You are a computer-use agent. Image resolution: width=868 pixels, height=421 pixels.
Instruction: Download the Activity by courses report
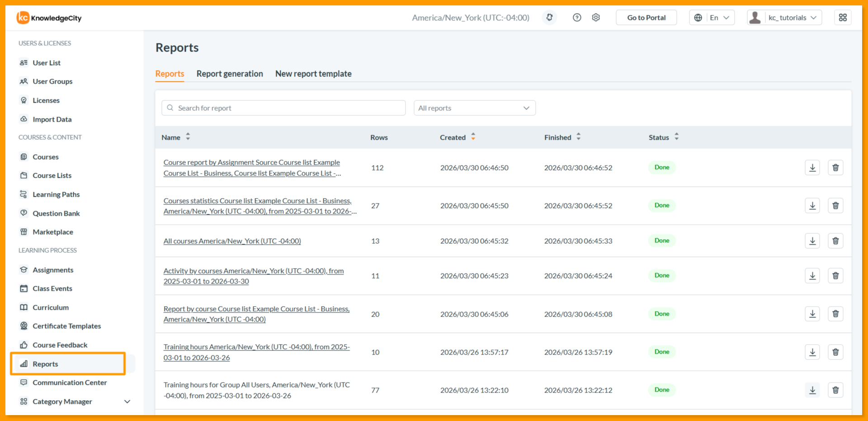coord(812,276)
